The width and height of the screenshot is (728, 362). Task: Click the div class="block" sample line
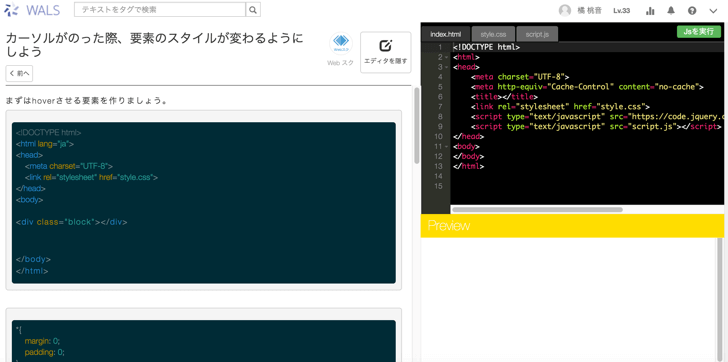pyautogui.click(x=71, y=222)
